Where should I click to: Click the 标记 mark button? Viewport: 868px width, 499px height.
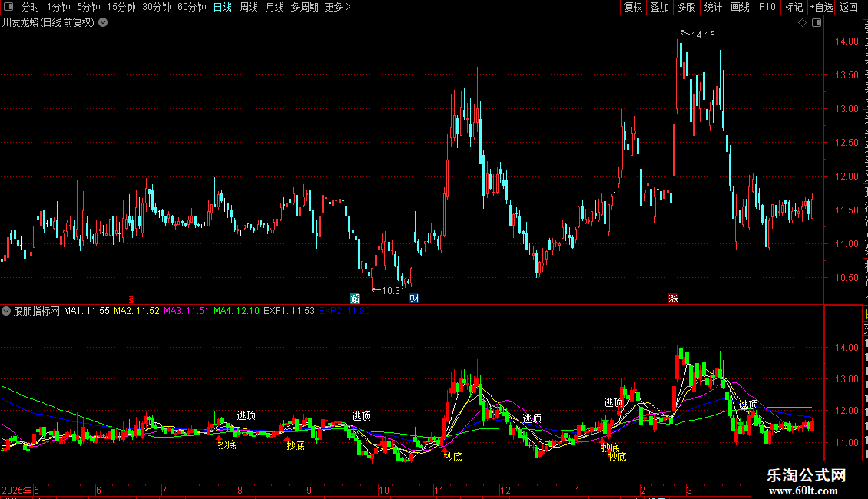click(x=793, y=7)
